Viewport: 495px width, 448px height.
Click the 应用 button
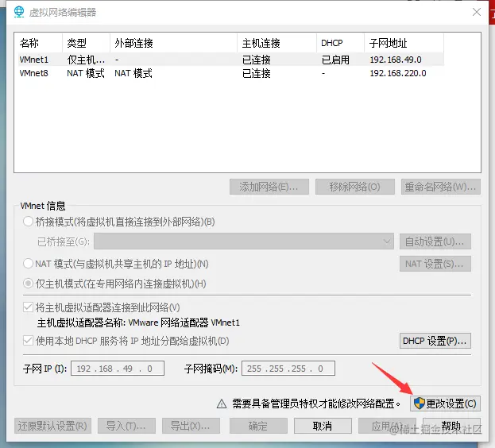coord(387,426)
